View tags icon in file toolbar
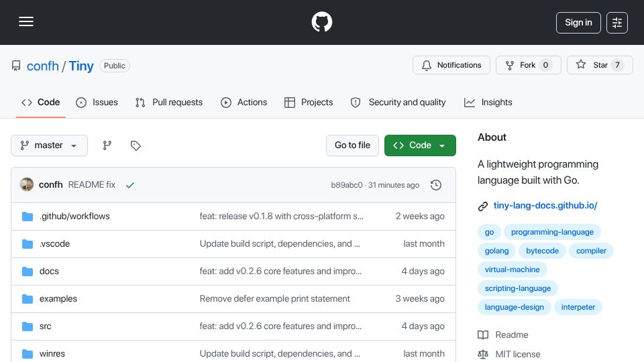644x362 pixels. pyautogui.click(x=136, y=145)
